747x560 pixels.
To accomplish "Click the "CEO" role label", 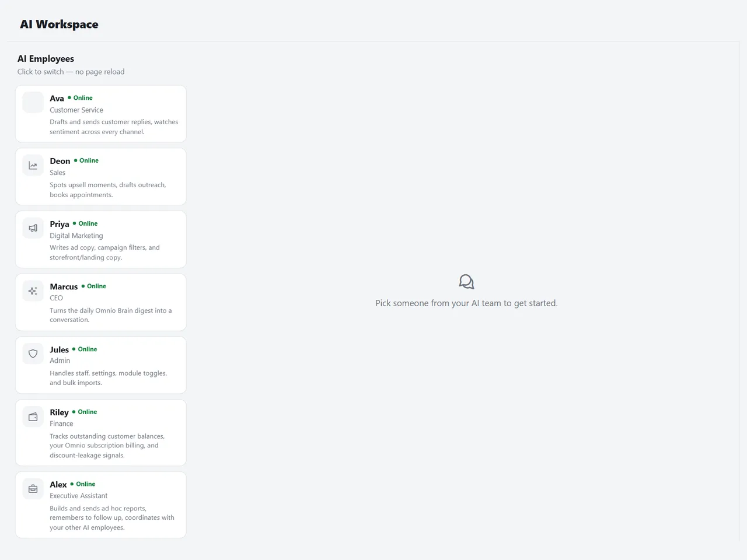I will 56,298.
